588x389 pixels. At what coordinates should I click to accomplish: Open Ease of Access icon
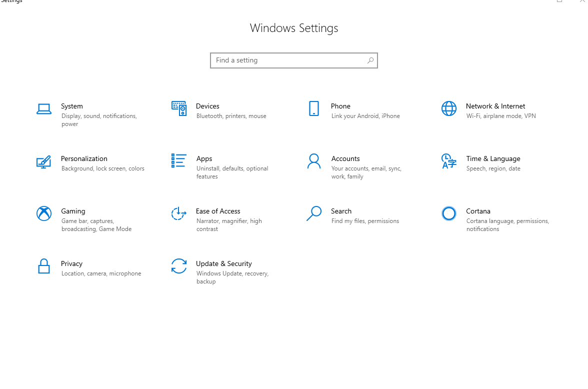(179, 213)
